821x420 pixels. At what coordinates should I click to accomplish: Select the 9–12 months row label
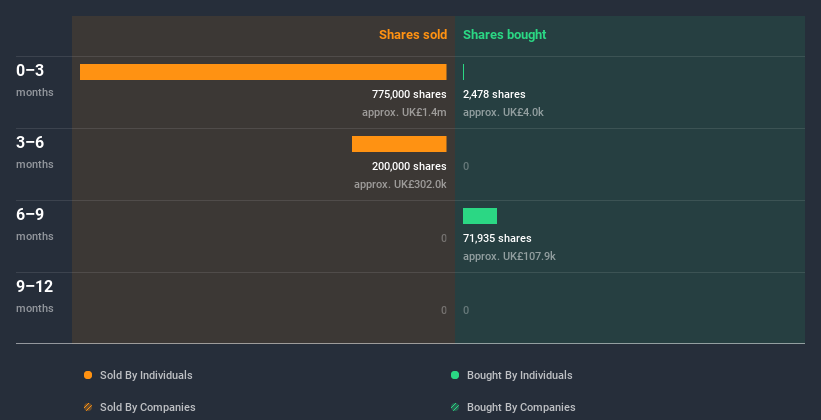point(35,287)
